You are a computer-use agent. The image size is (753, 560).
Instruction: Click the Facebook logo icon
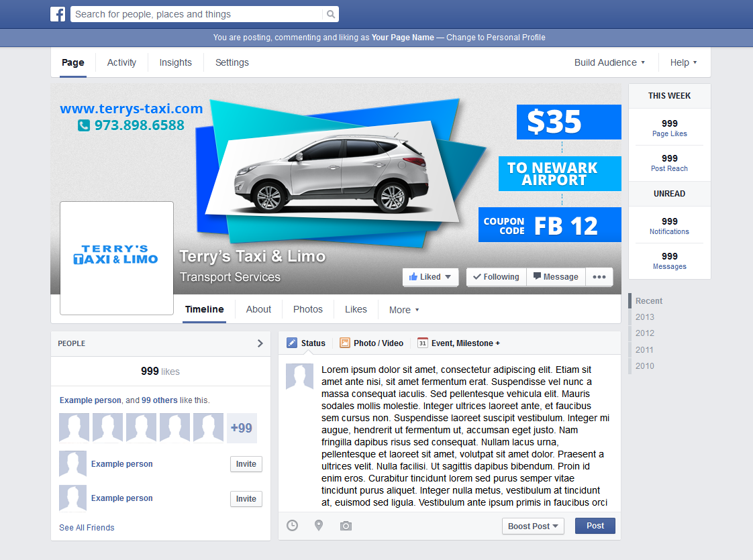pyautogui.click(x=58, y=14)
